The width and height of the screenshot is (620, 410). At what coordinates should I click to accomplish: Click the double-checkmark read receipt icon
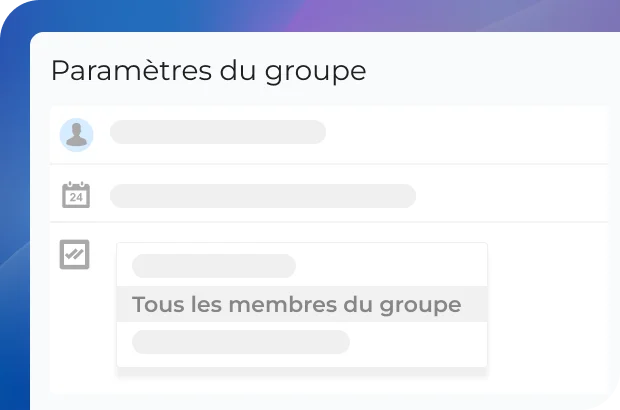click(75, 254)
